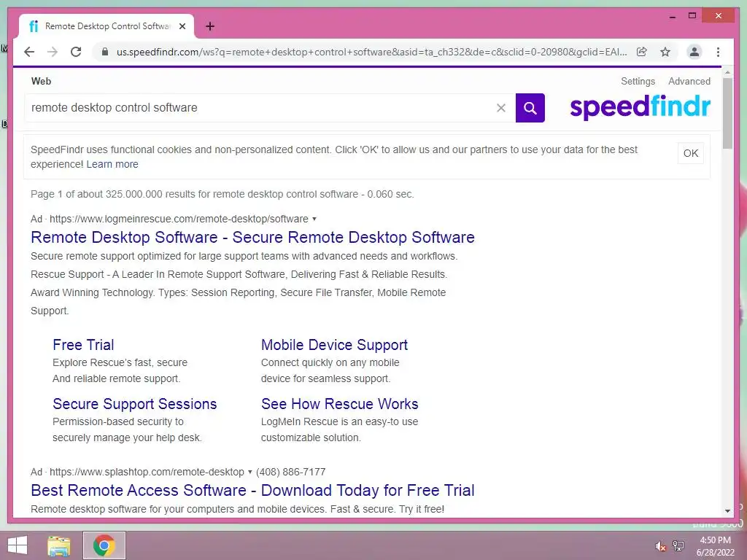Viewport: 747px width, 560px height.
Task: Bookmark this page with the star
Action: click(665, 52)
